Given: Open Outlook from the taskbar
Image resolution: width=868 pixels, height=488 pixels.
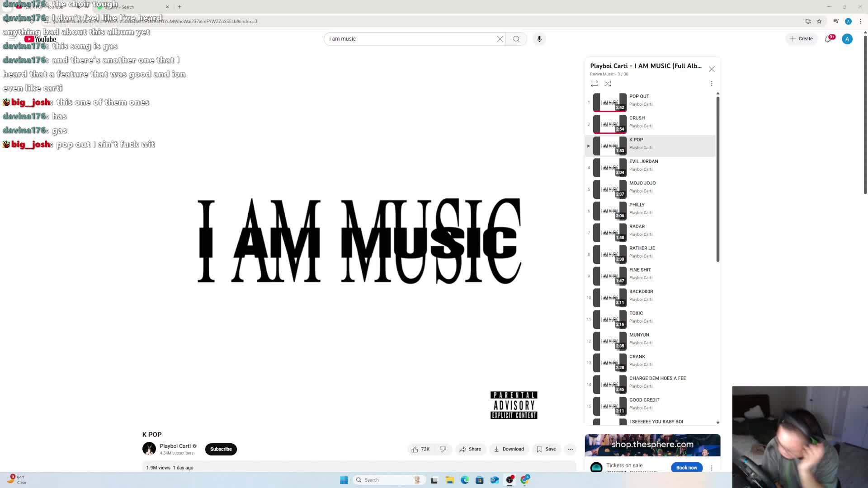Looking at the screenshot, I should pyautogui.click(x=495, y=480).
